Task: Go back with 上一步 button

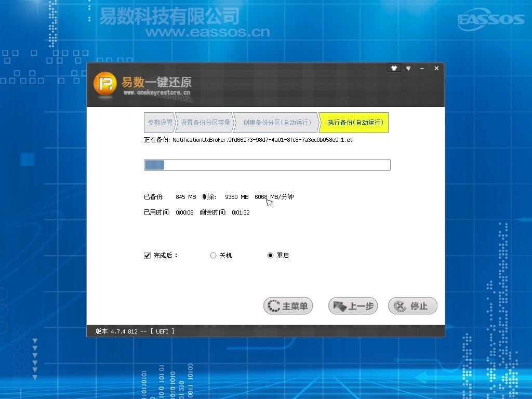Action: click(353, 306)
